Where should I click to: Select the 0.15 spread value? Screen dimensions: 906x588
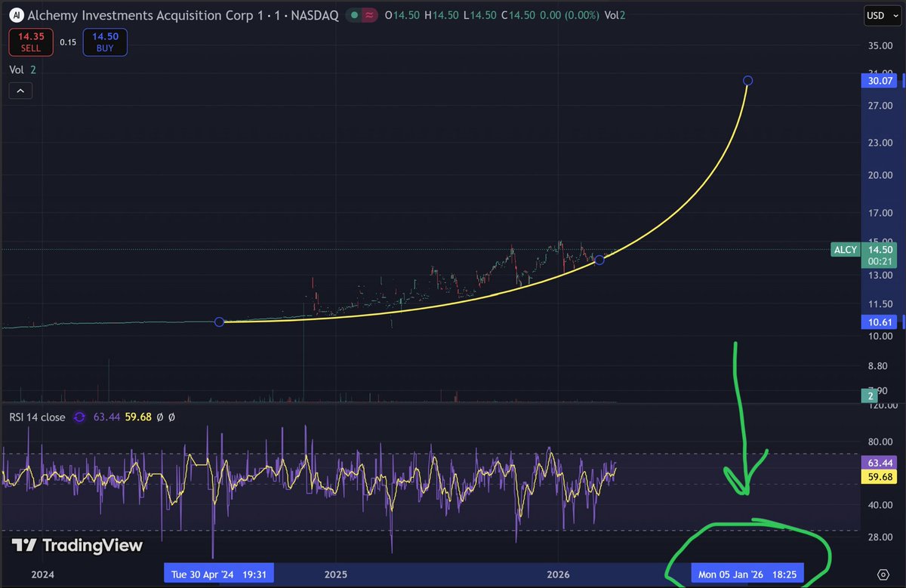click(68, 42)
